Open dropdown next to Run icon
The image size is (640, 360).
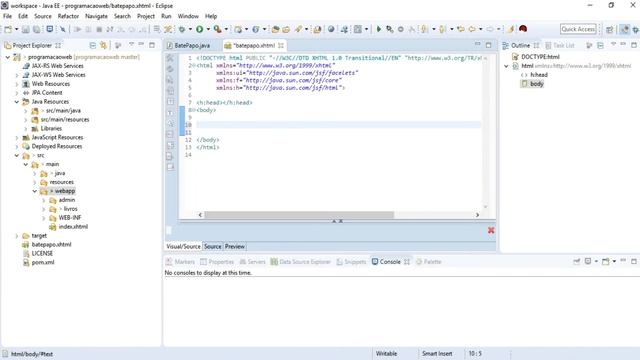[208, 29]
